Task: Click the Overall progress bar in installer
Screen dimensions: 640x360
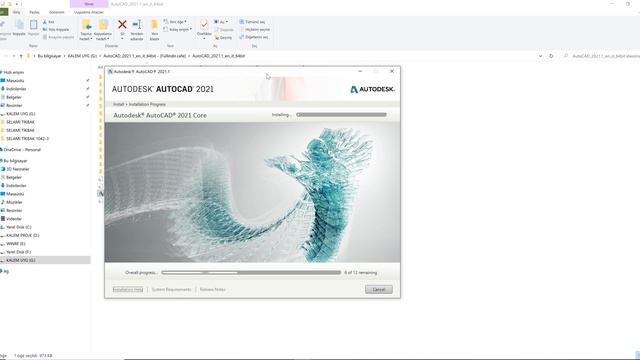Action: [x=251, y=272]
